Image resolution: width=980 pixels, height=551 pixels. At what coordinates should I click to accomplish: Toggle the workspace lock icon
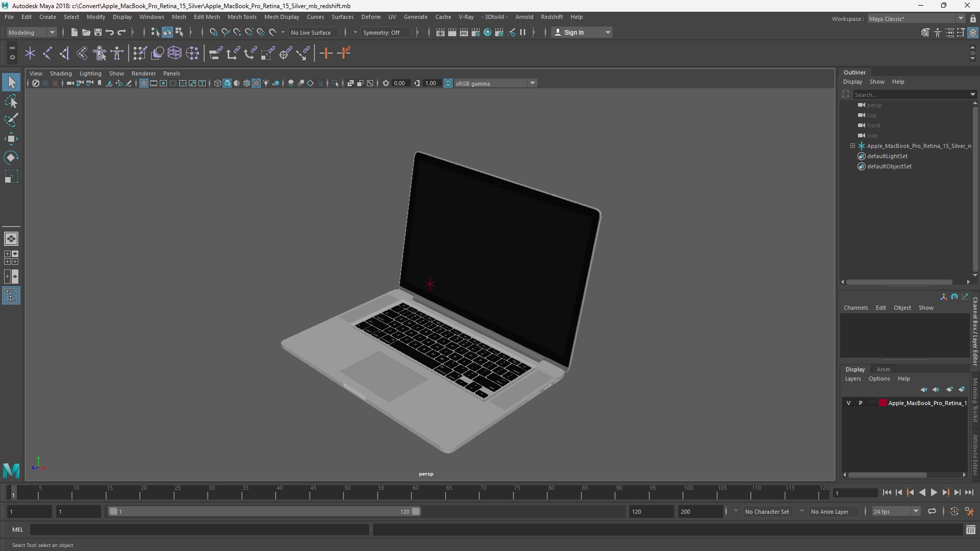point(973,19)
